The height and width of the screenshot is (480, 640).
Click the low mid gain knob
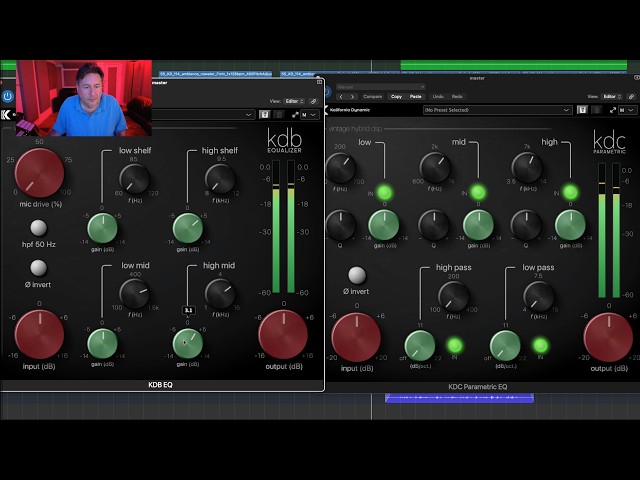(x=102, y=343)
